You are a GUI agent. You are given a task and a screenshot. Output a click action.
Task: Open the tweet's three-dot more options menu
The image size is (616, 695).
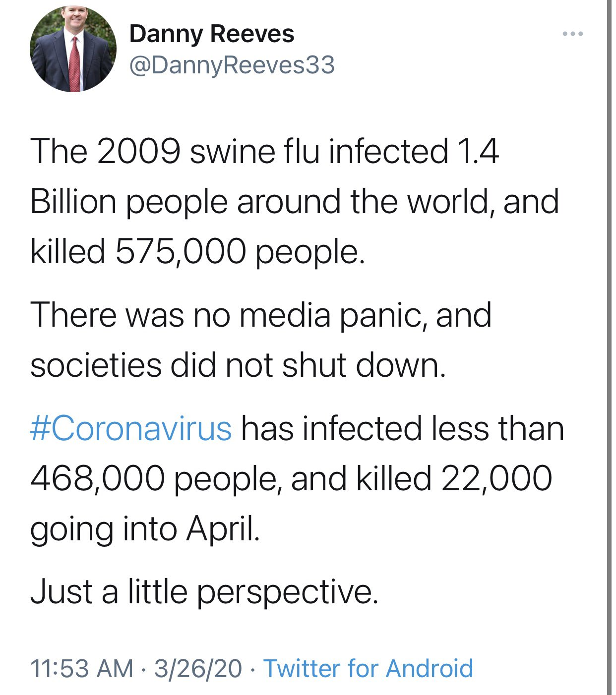[x=573, y=34]
